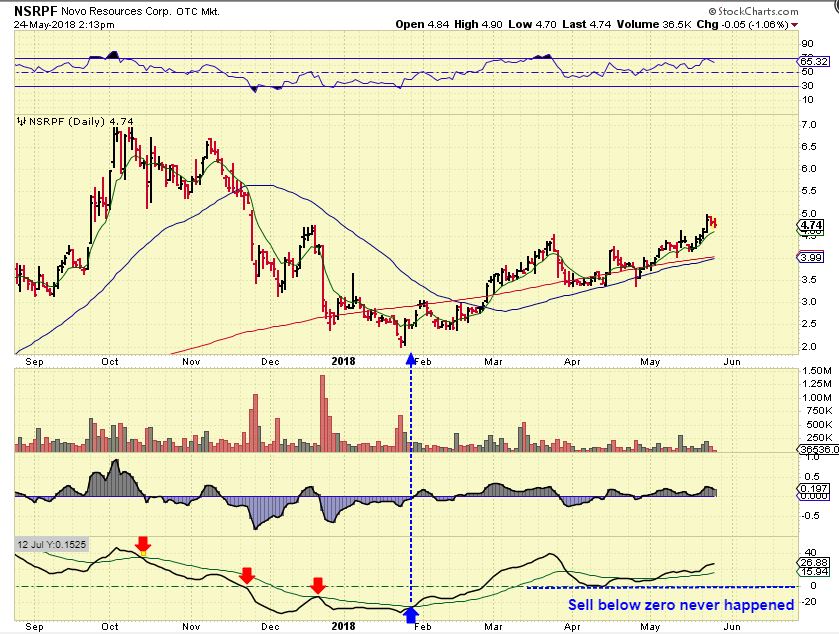The height and width of the screenshot is (634, 839).
Task: Click the 500K volume axis label
Action: pos(817,425)
